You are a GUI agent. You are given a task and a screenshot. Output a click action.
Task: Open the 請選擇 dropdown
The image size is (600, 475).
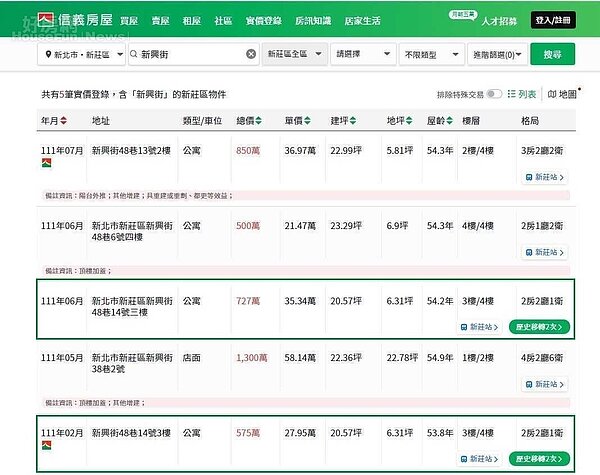coord(363,54)
